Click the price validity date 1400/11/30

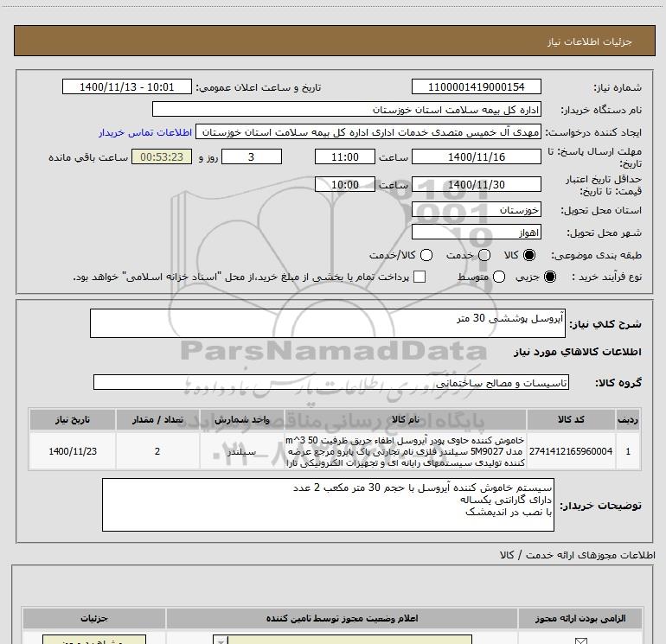point(476,184)
